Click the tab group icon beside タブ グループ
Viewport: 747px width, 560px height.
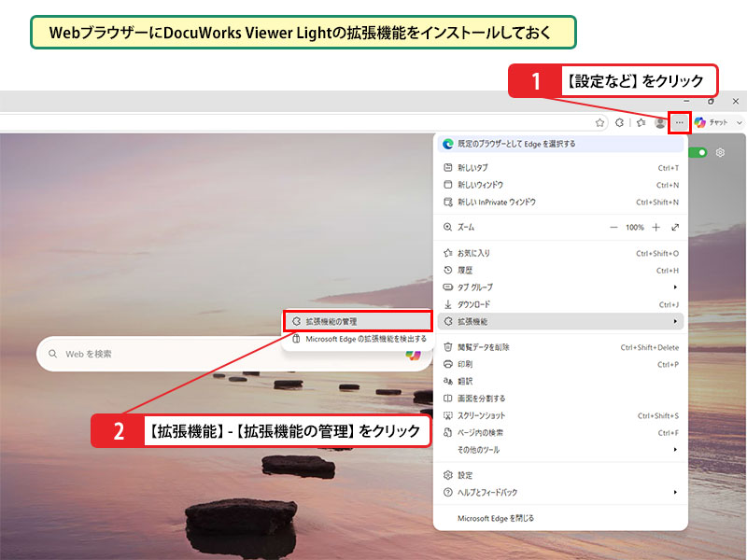[448, 287]
